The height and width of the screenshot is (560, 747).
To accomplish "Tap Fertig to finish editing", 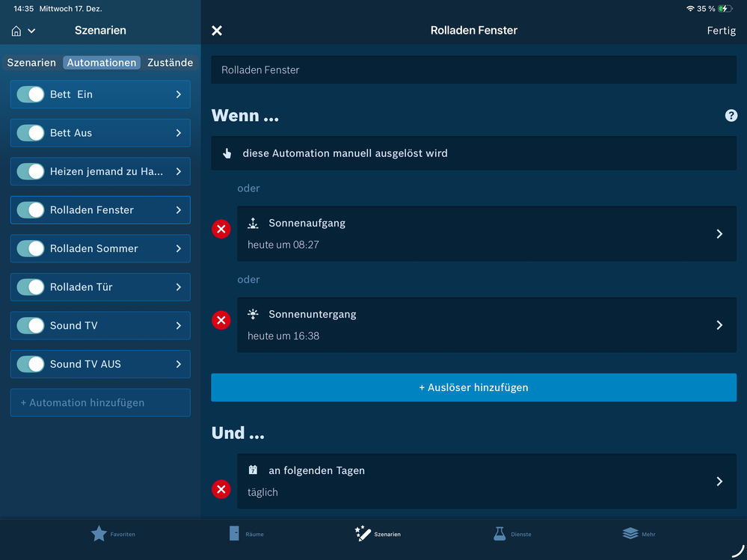I will [x=721, y=31].
